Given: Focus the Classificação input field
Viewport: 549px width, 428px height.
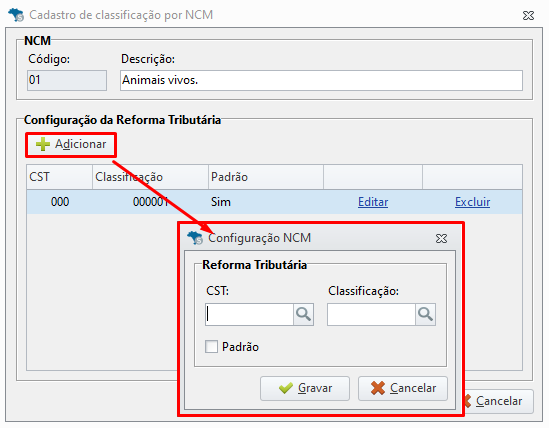Looking at the screenshot, I should click(371, 315).
